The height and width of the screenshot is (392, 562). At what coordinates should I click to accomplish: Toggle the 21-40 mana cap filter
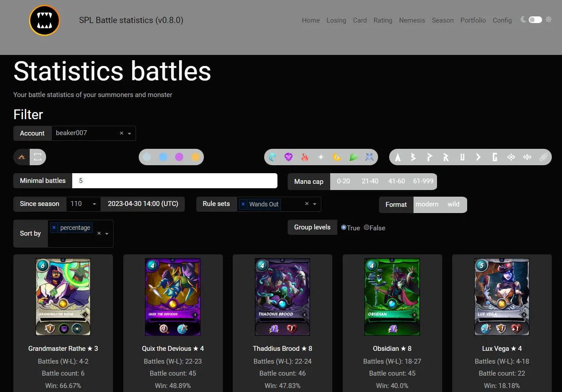(370, 181)
